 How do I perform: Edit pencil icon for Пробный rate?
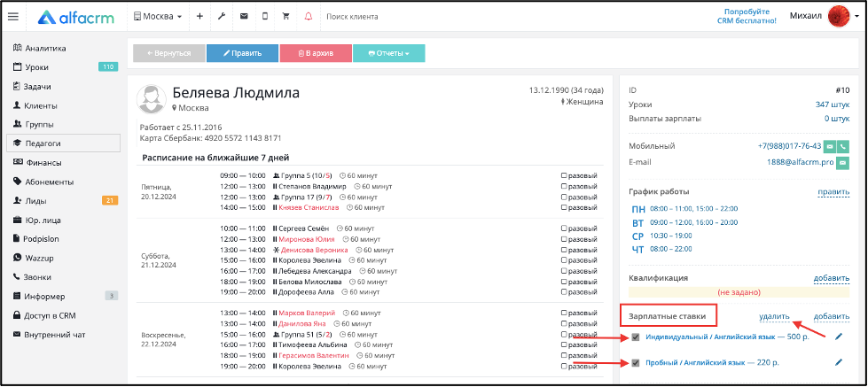coord(838,362)
